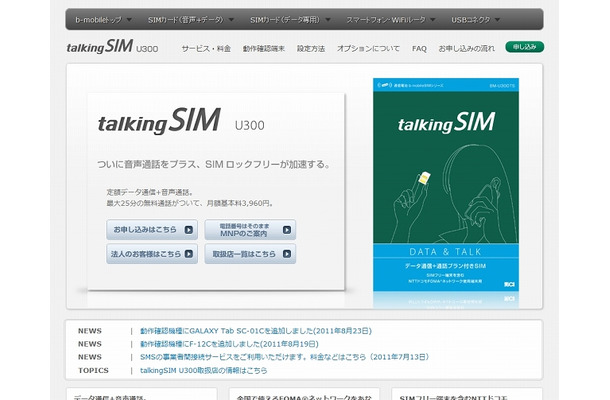The width and height of the screenshot is (610, 400).
Task: Click the green 申し込み button
Action: [524, 47]
